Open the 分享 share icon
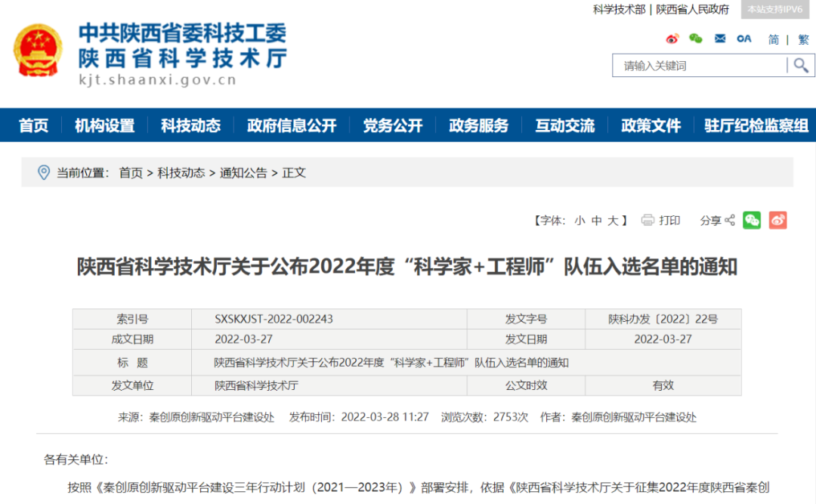Screen dimensions: 816x504 [x=728, y=220]
